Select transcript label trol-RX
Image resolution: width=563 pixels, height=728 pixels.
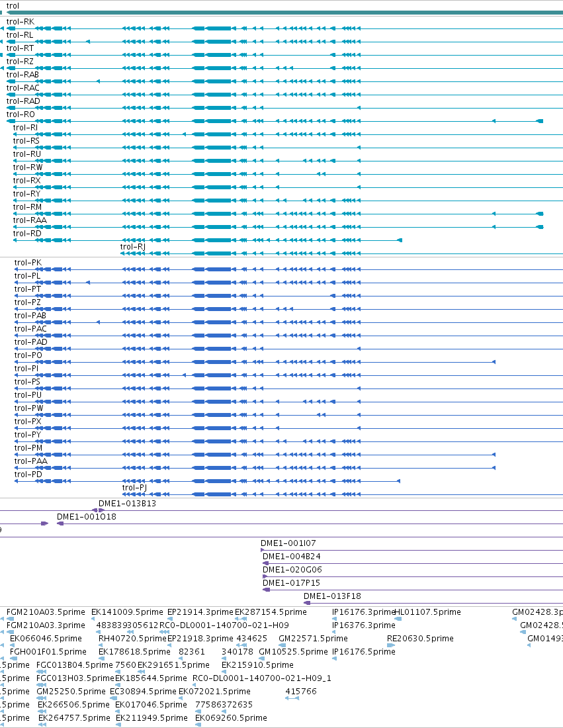click(27, 181)
